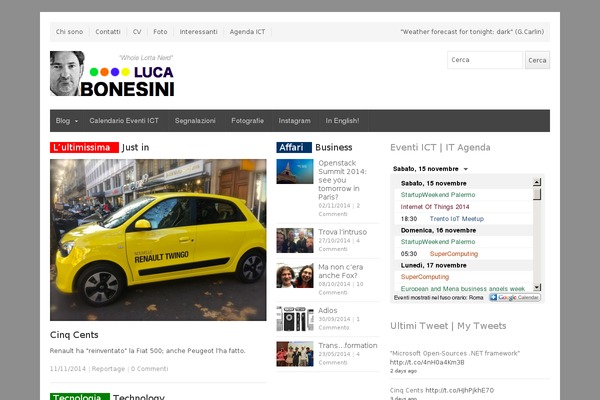Open thumbnail beside Ma non c'era anche Fox
The width and height of the screenshot is (600, 400).
tap(295, 276)
